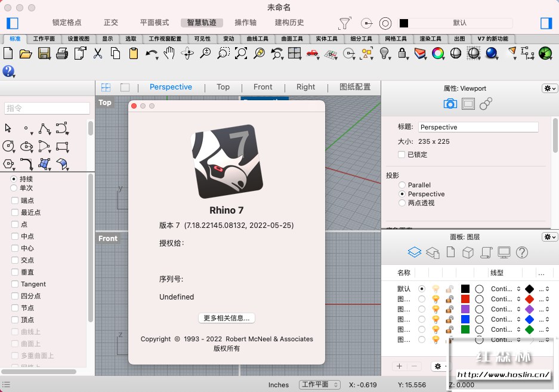Click the light bulb Hide icon in toolbar
The height and width of the screenshot is (392, 559).
click(384, 54)
